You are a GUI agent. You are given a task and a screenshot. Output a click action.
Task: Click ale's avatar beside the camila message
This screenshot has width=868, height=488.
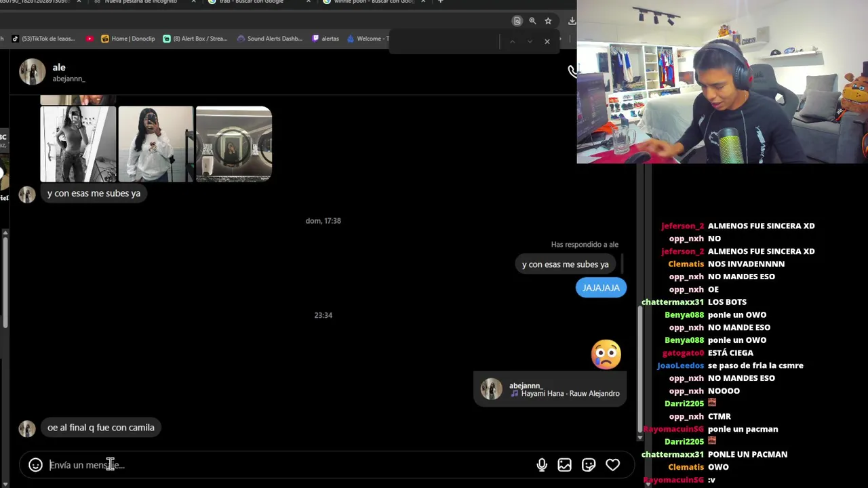[26, 428]
